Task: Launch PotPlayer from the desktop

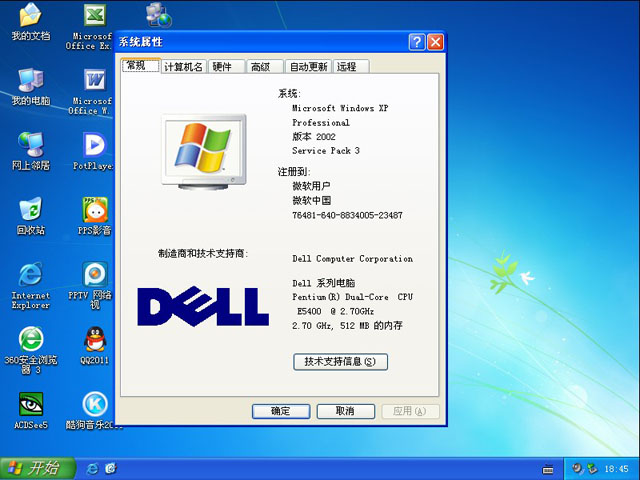Action: pyautogui.click(x=93, y=151)
